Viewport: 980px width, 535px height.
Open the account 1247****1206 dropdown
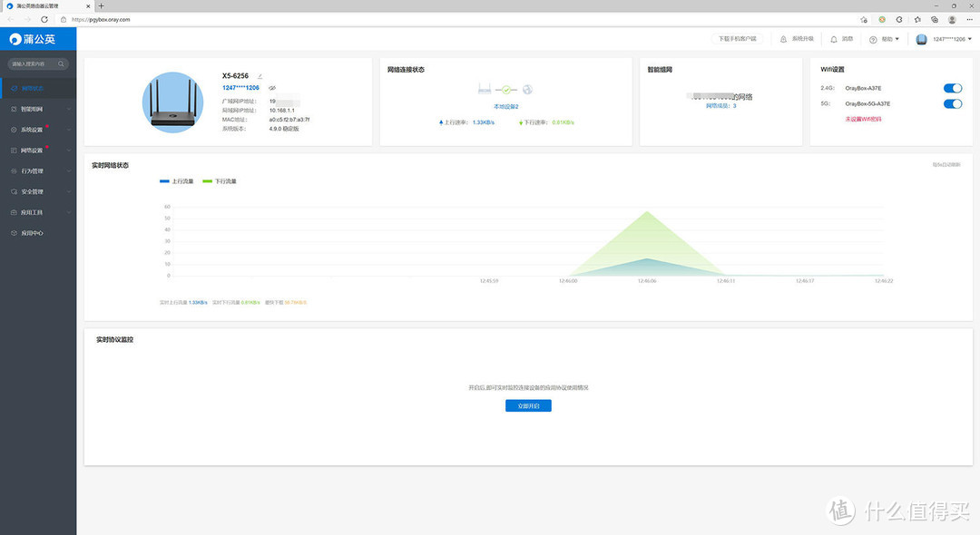coord(946,39)
